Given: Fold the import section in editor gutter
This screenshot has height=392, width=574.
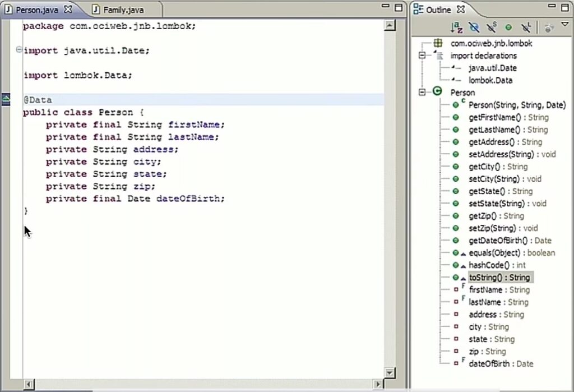Looking at the screenshot, I should pos(19,50).
